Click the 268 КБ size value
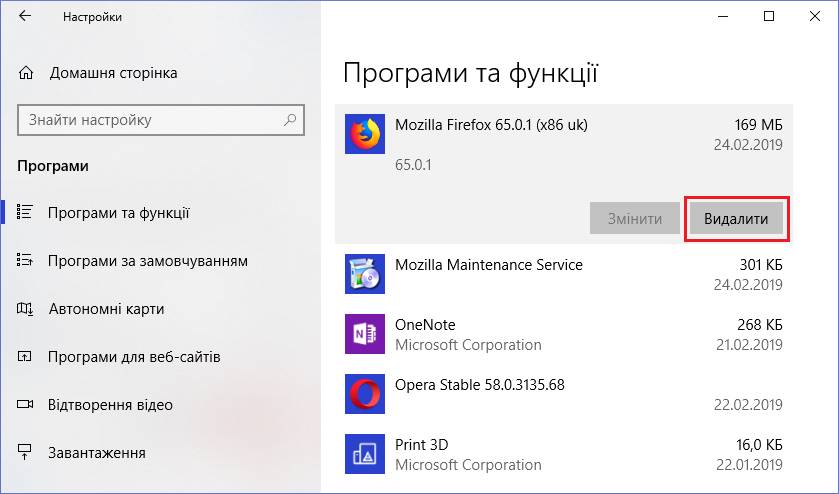The image size is (839, 494). tap(760, 324)
